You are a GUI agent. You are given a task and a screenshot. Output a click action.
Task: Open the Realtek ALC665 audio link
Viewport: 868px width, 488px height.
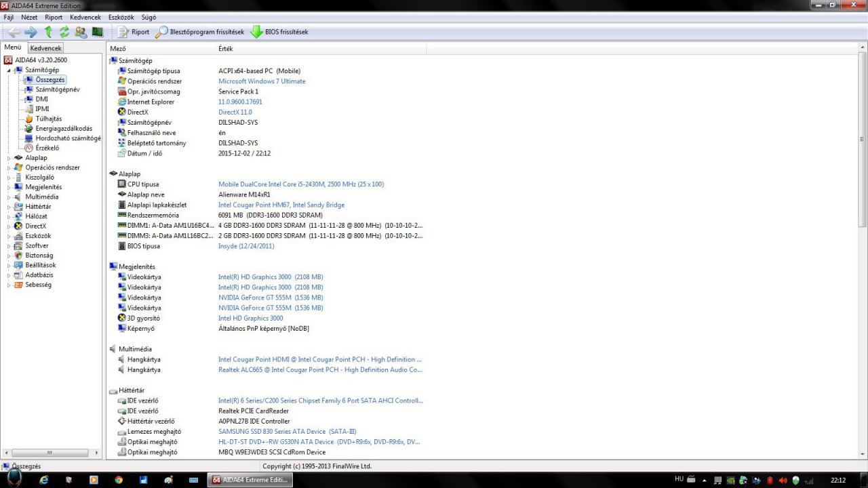pos(320,370)
